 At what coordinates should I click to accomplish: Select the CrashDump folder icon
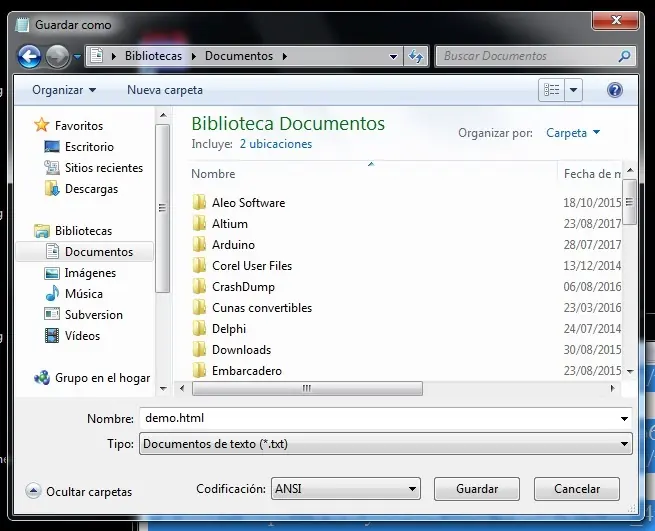(199, 286)
